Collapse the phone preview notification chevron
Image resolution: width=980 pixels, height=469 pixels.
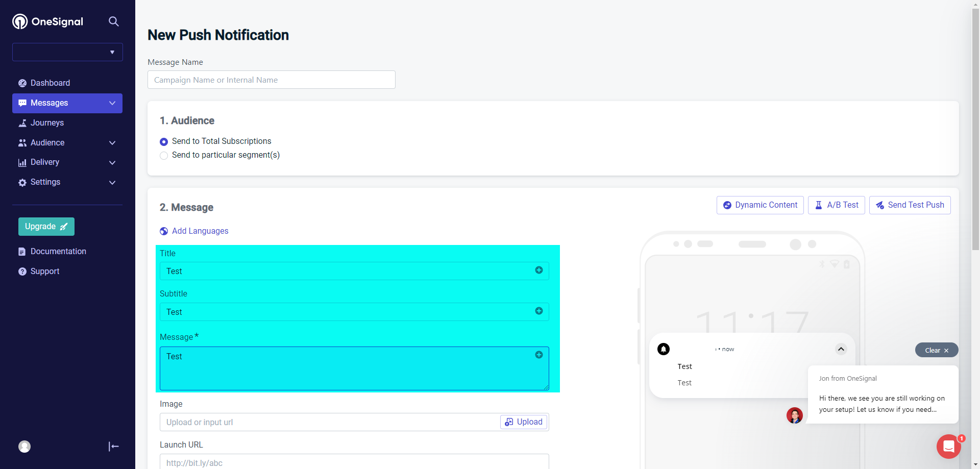pyautogui.click(x=841, y=349)
